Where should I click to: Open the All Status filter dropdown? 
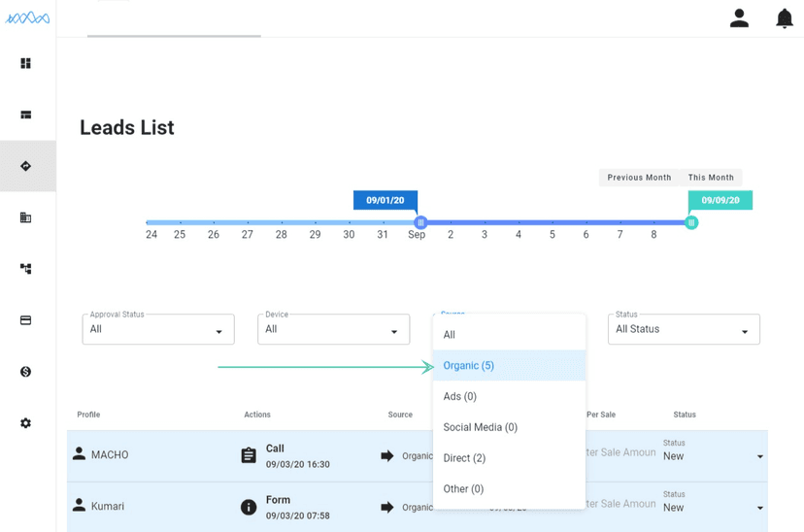coord(684,330)
